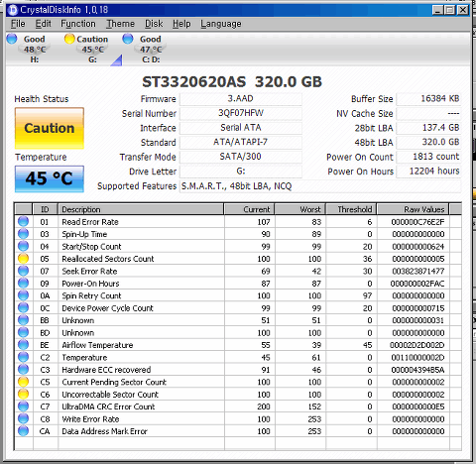
Task: Click the Buffer Size value 16384 KB
Action: pyautogui.click(x=428, y=99)
